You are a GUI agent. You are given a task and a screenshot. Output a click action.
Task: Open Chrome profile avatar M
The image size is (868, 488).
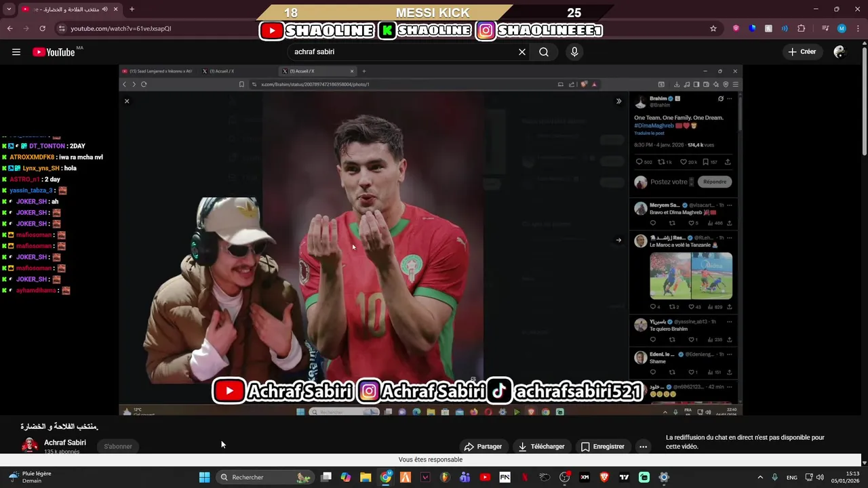[842, 28]
